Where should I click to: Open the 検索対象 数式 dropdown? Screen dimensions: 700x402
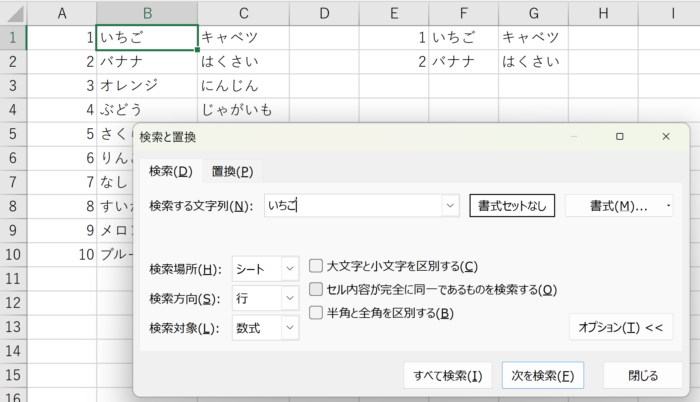tap(266, 328)
